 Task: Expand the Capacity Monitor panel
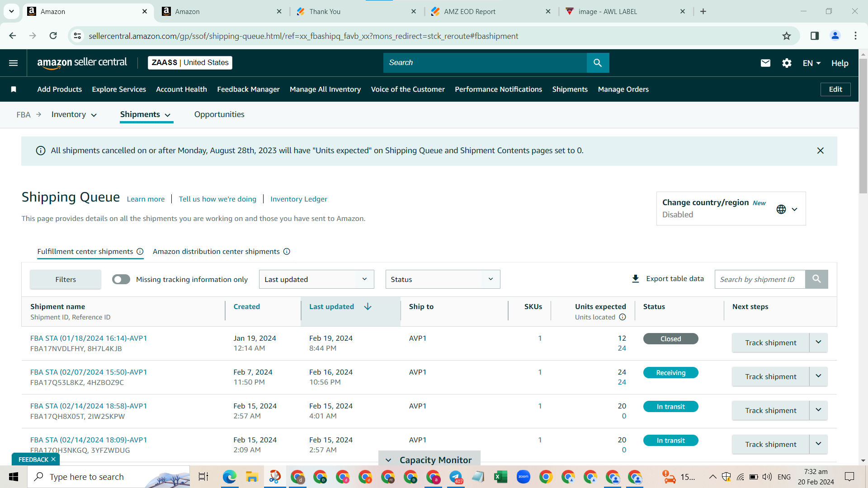pos(429,460)
